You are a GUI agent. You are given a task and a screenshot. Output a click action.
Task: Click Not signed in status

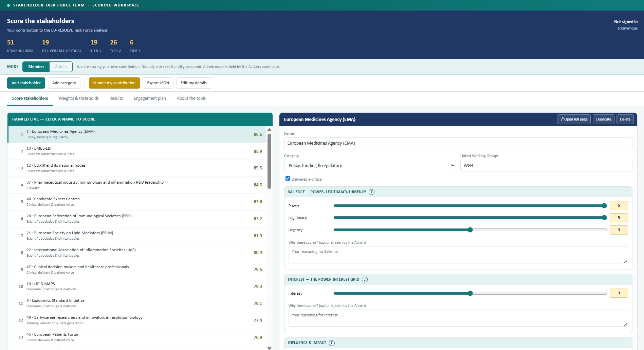point(626,22)
